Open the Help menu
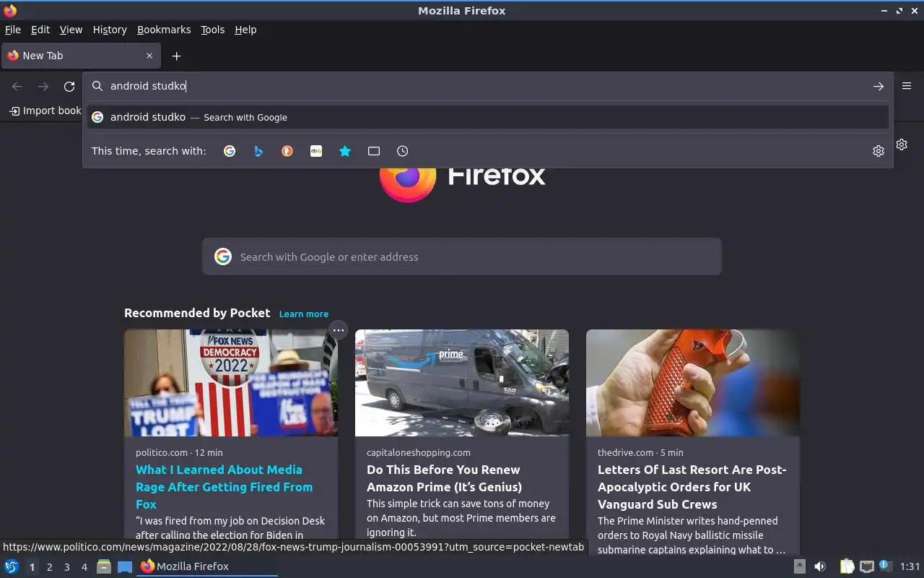This screenshot has width=924, height=578. (x=245, y=30)
